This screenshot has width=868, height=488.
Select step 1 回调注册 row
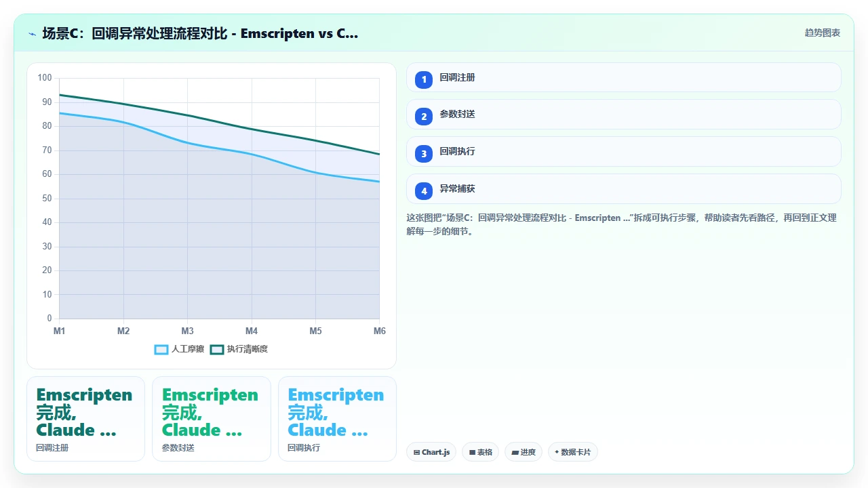[624, 77]
